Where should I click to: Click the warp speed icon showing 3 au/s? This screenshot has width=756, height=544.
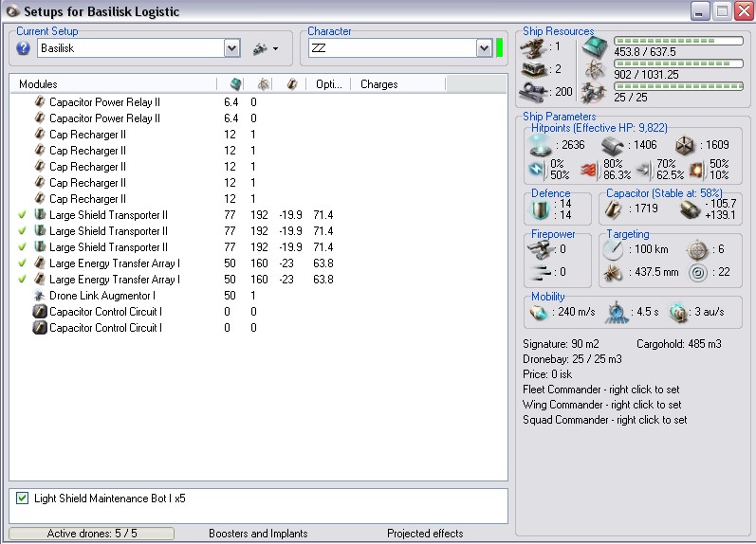pos(679,313)
